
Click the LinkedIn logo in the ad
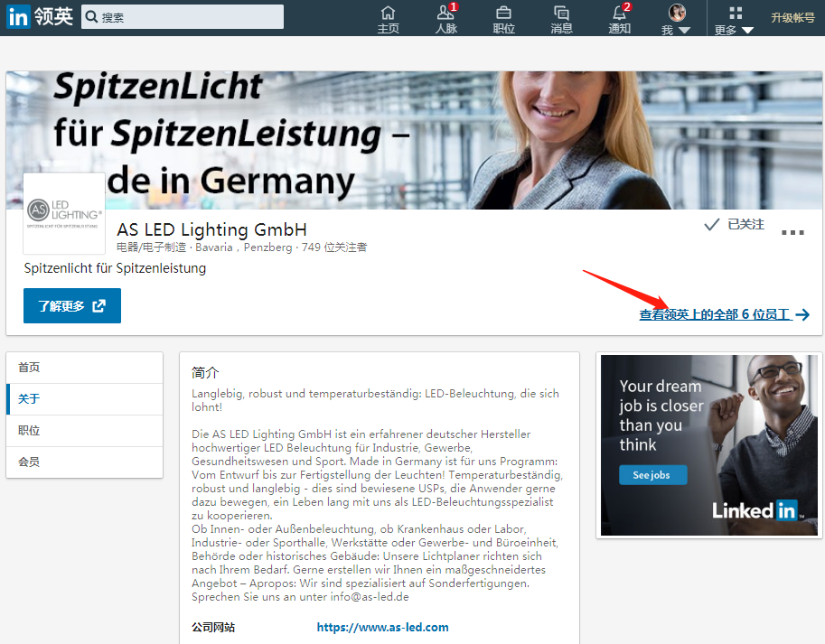[x=756, y=510]
